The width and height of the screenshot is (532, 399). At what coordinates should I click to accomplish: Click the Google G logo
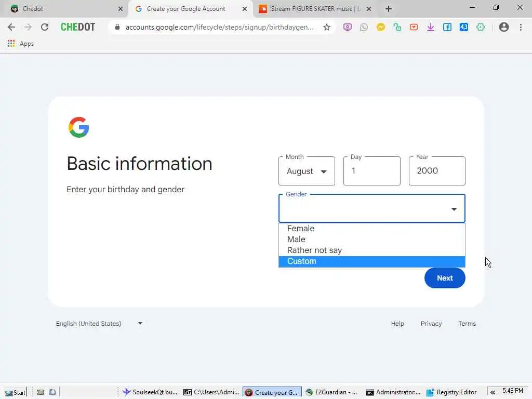pyautogui.click(x=78, y=127)
